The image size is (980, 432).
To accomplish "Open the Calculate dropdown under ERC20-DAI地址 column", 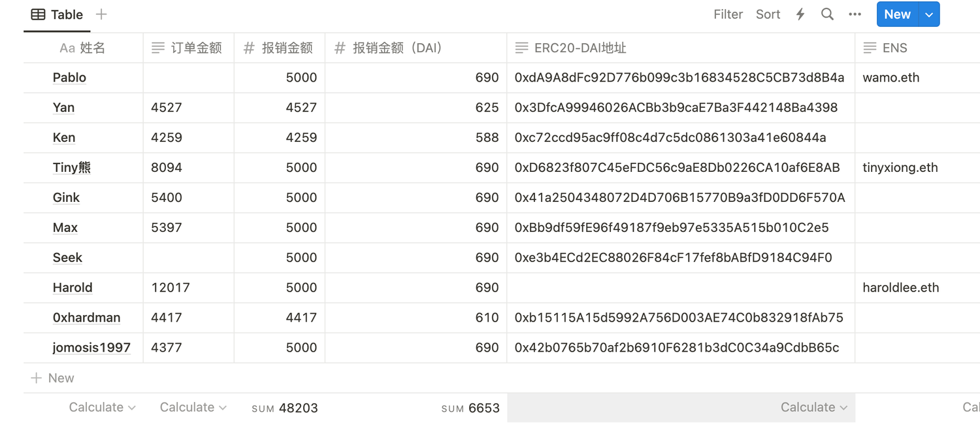I will [x=813, y=407].
